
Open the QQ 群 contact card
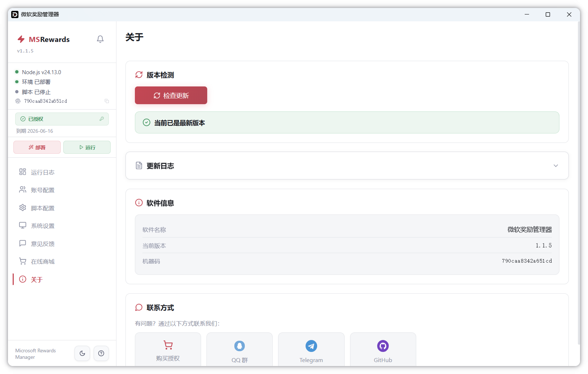239,349
